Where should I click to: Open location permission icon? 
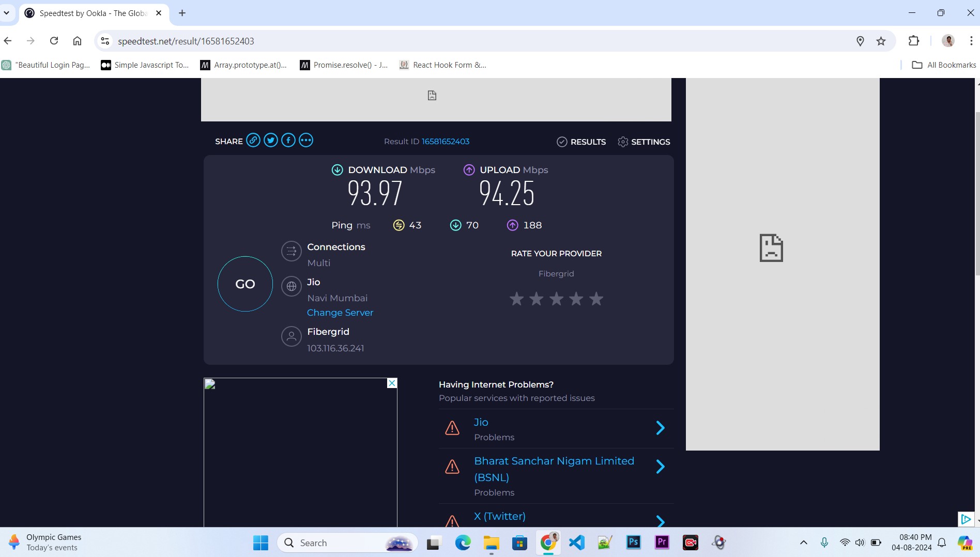click(x=860, y=41)
